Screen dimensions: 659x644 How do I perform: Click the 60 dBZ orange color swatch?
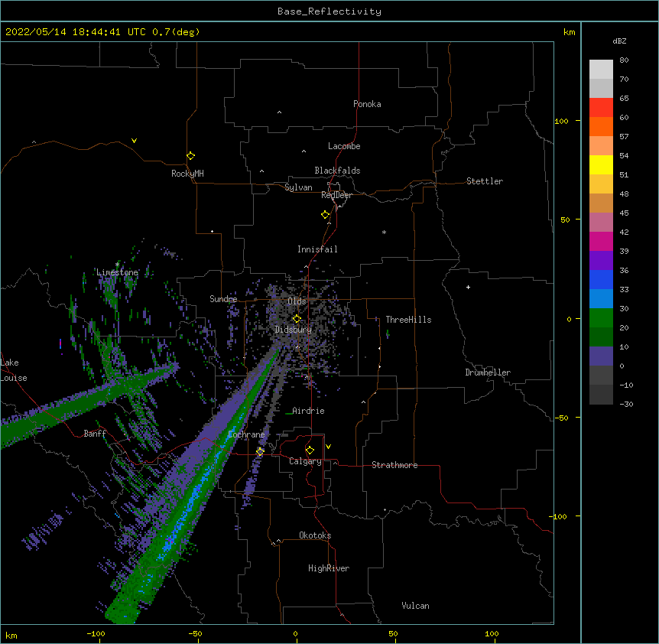601,126
